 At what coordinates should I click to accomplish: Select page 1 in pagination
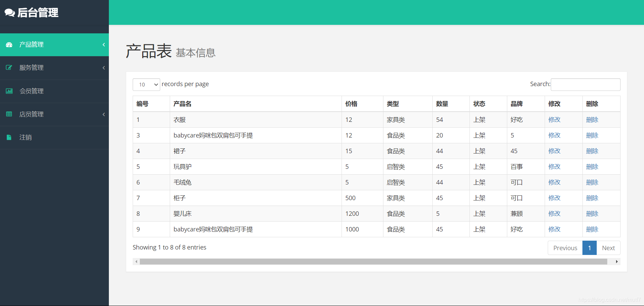[590, 248]
